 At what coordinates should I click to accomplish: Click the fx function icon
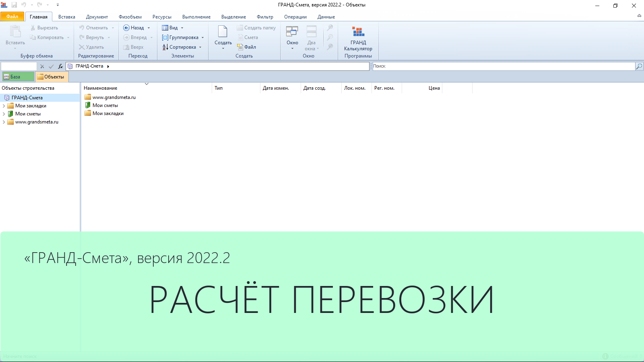click(60, 66)
